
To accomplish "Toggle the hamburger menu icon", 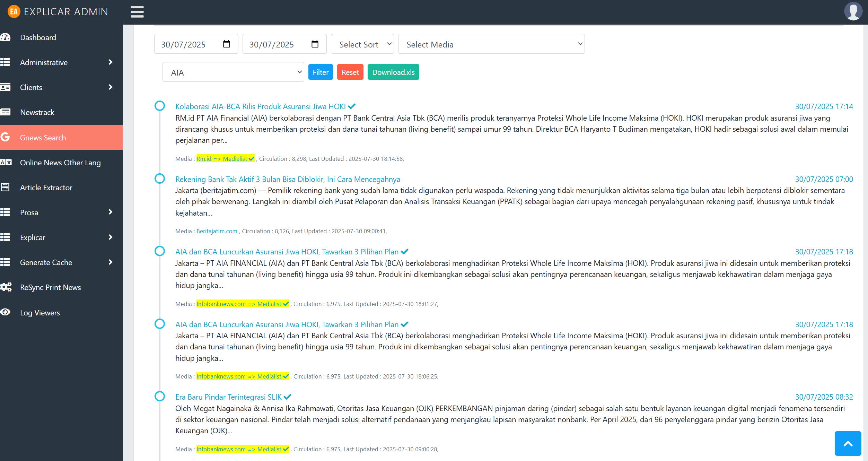I will (137, 12).
